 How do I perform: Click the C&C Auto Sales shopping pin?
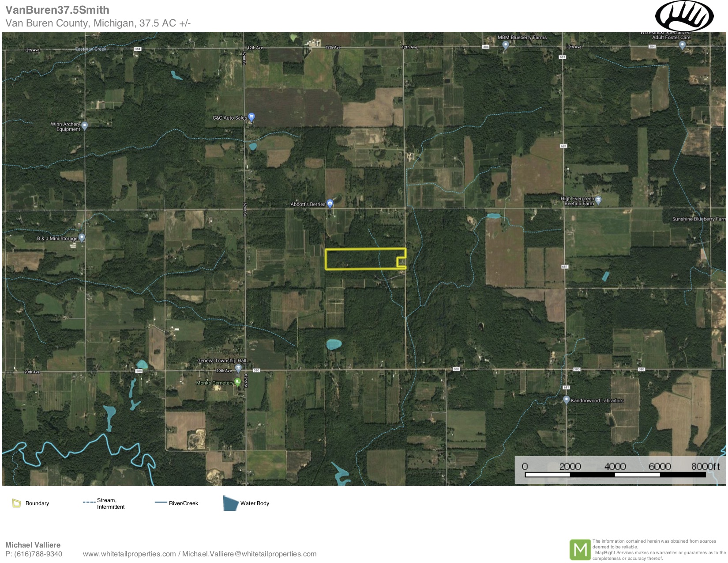click(x=251, y=117)
